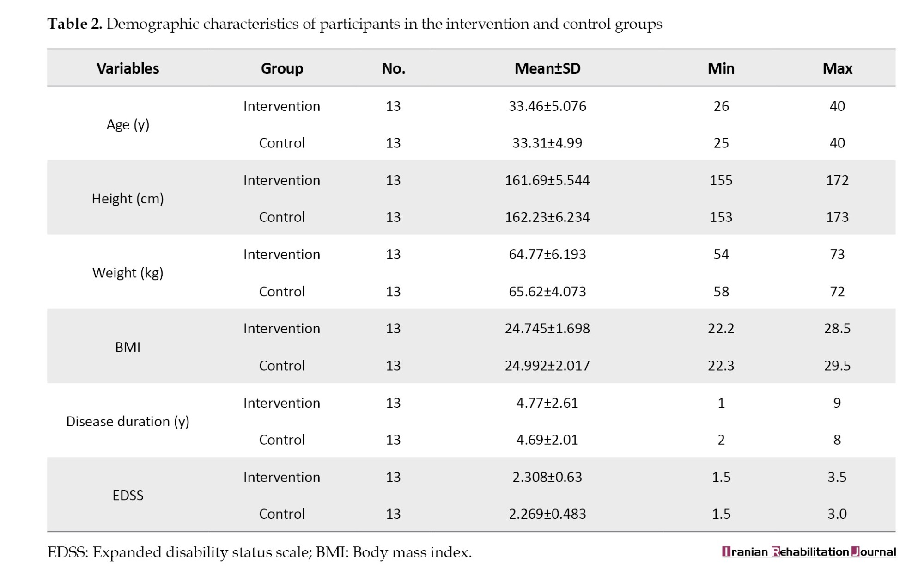
Task: Click the EDSS value 2.308±0.63
Action: click(547, 477)
